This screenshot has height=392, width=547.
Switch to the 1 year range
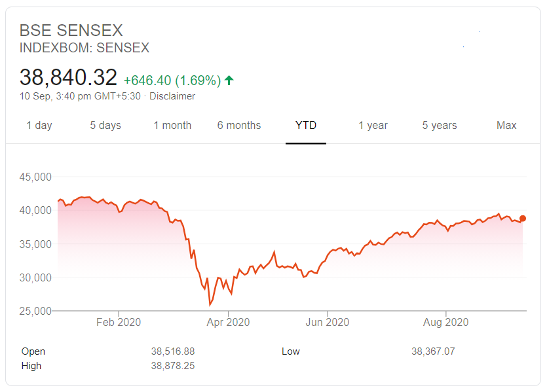373,125
